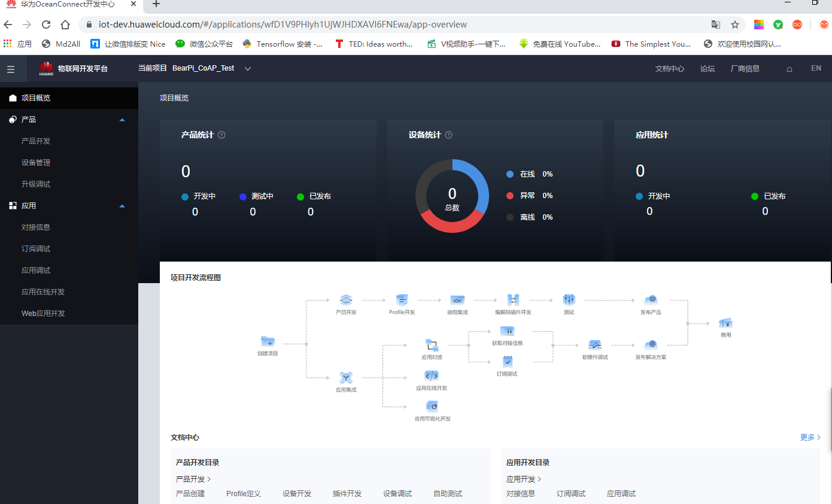Click the 软硬件调试 flowchart icon

[595, 345]
